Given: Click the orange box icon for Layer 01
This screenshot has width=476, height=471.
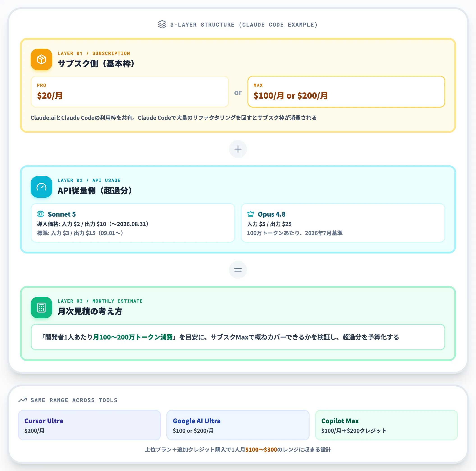Looking at the screenshot, I should point(41,59).
